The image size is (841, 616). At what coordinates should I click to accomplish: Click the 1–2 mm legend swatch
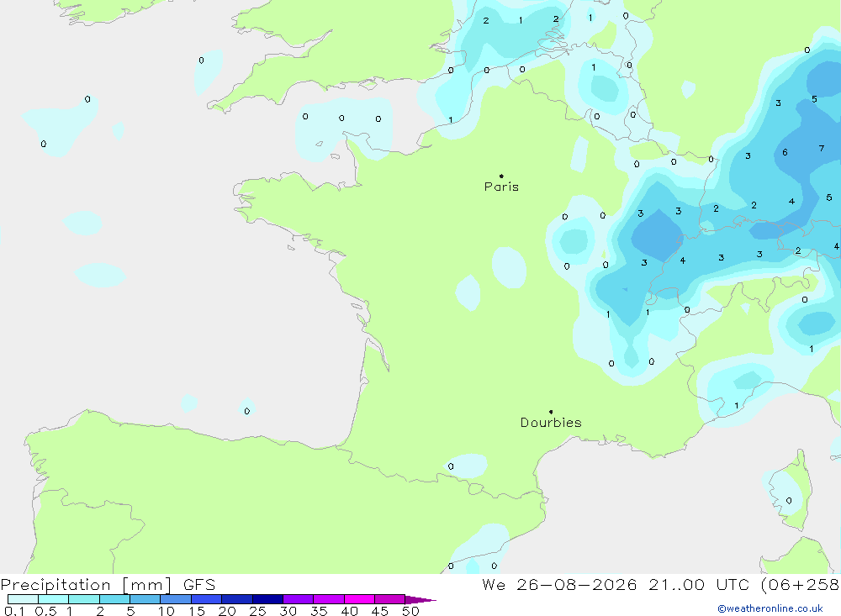coord(84,599)
